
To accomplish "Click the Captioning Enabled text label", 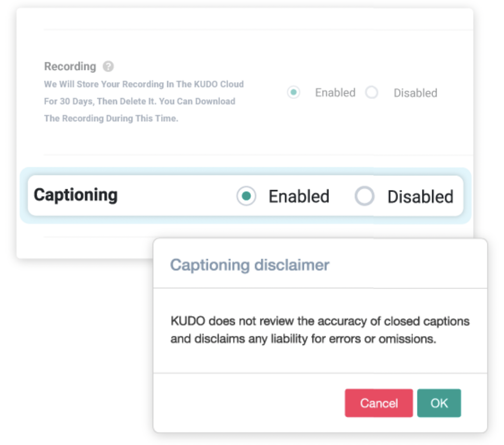I will [299, 196].
